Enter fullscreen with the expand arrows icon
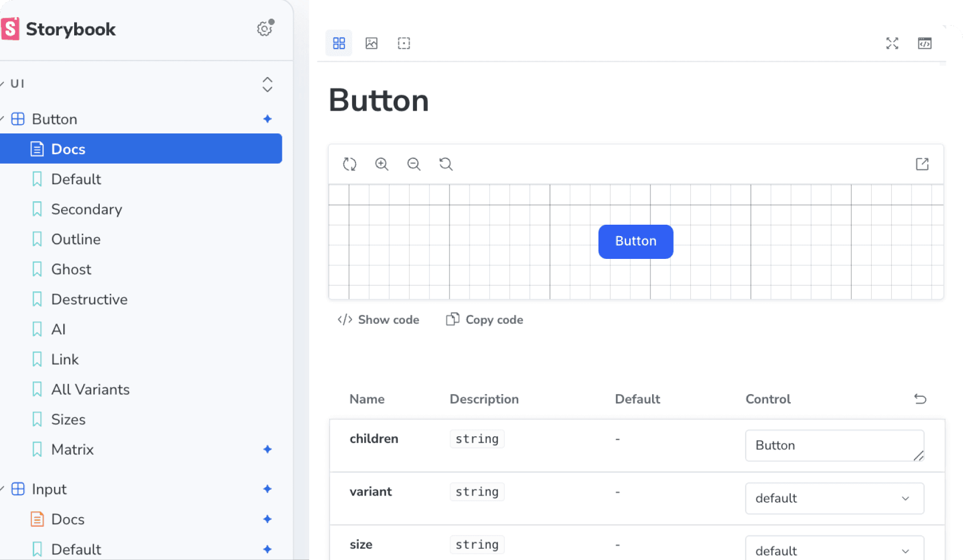The image size is (963, 560). click(x=892, y=43)
